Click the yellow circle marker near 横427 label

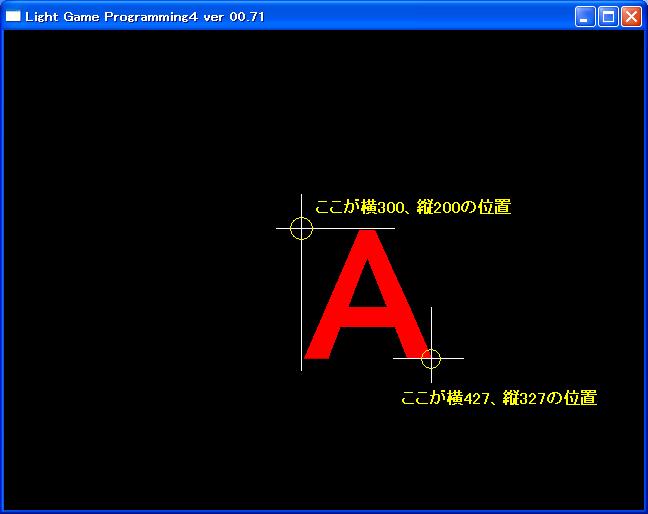(x=431, y=358)
